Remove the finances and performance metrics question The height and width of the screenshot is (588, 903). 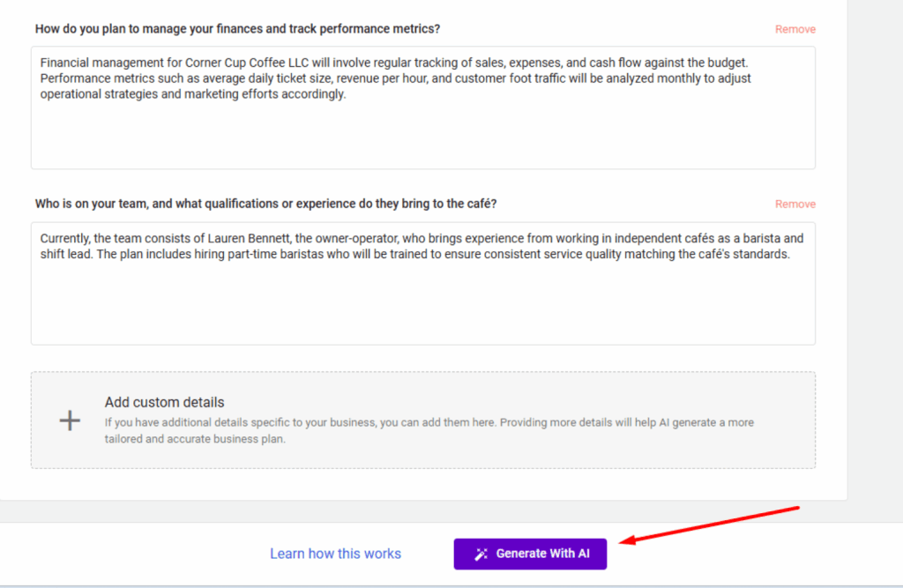tap(795, 29)
